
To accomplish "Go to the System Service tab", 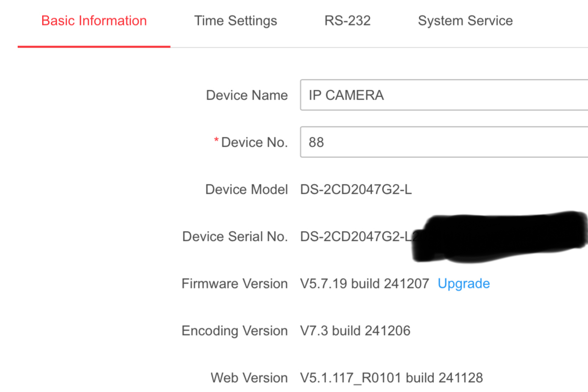I will point(465,21).
